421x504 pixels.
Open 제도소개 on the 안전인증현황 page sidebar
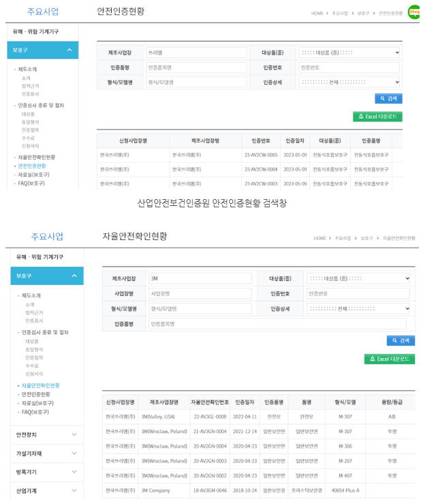coord(27,69)
